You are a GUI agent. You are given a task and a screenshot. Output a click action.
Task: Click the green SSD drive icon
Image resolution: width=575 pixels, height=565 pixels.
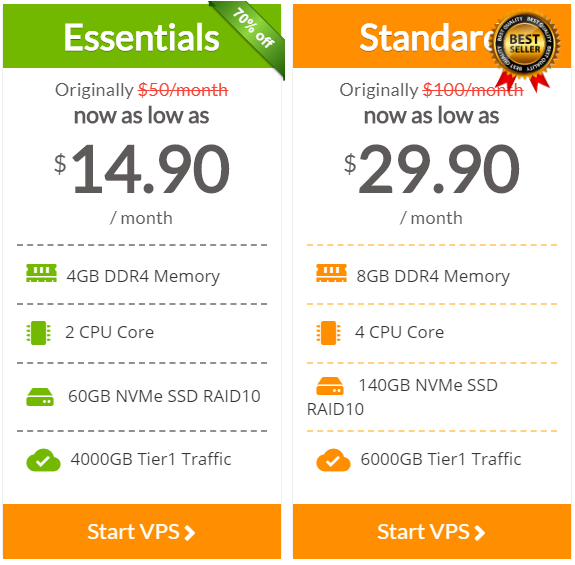tap(40, 397)
